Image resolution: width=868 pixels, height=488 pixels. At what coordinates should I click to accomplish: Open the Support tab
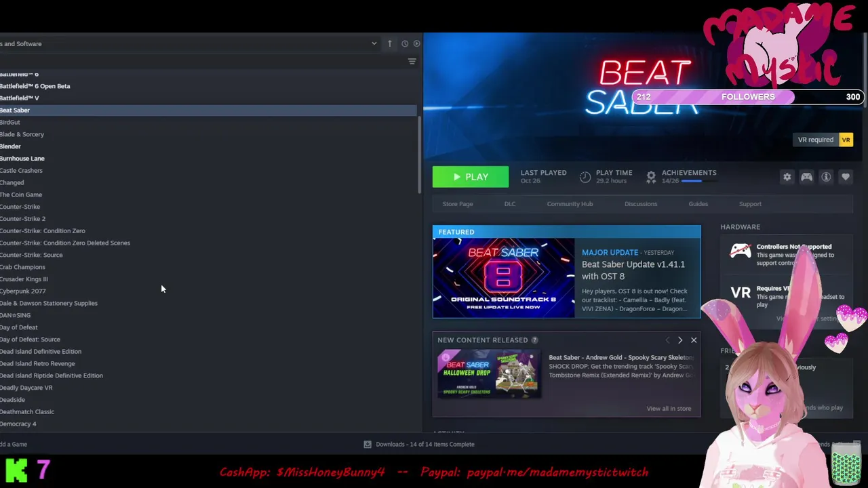[750, 204]
